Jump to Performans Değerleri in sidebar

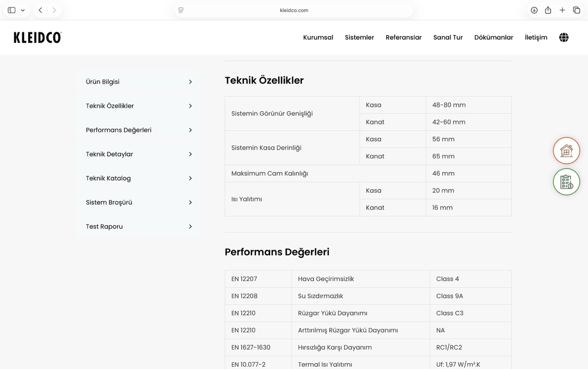pos(119,130)
